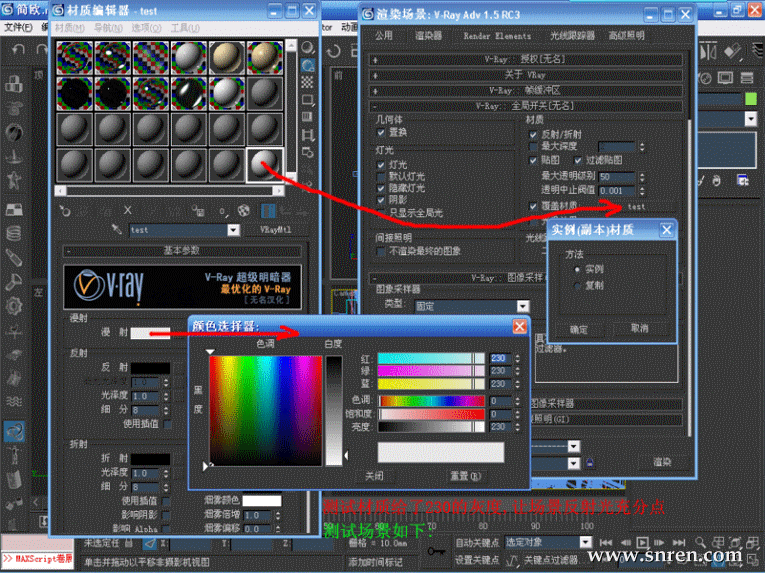Expand the V-Ray:: 帧缓冲区 rollout
Viewport: 765px width, 573px height.
(x=524, y=91)
